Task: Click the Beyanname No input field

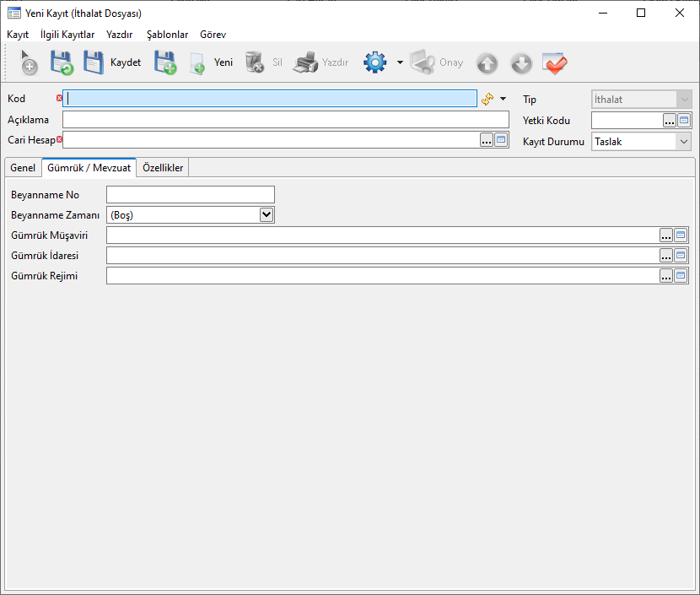Action: 191,195
